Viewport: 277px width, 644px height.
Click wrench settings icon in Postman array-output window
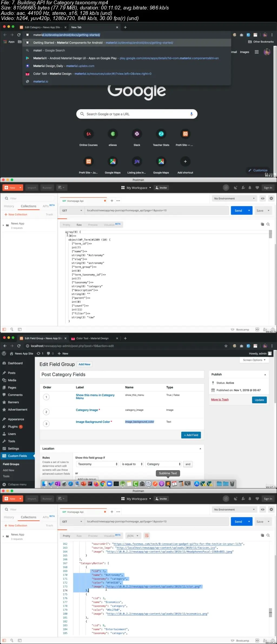243,188
